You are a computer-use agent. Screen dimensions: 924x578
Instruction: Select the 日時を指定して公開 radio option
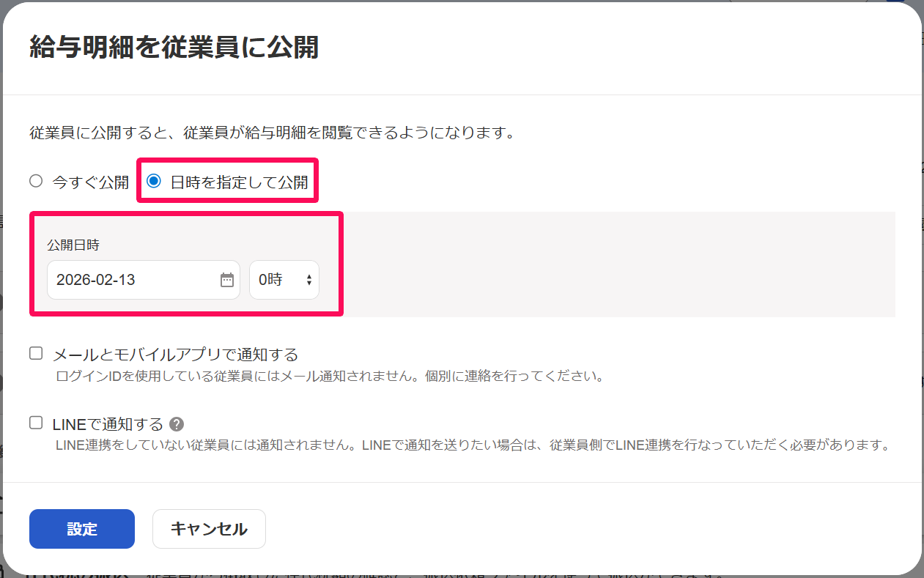(154, 181)
